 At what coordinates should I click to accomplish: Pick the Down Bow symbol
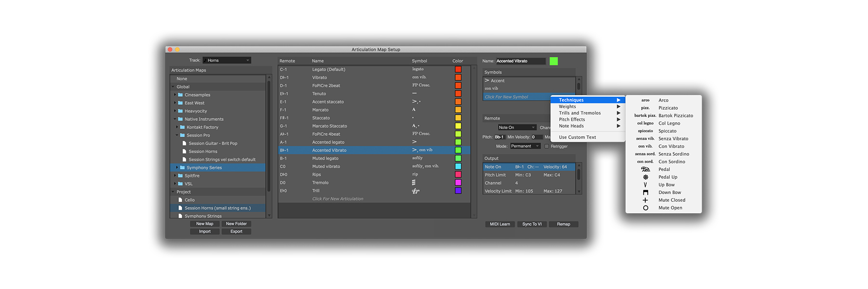coord(645,193)
